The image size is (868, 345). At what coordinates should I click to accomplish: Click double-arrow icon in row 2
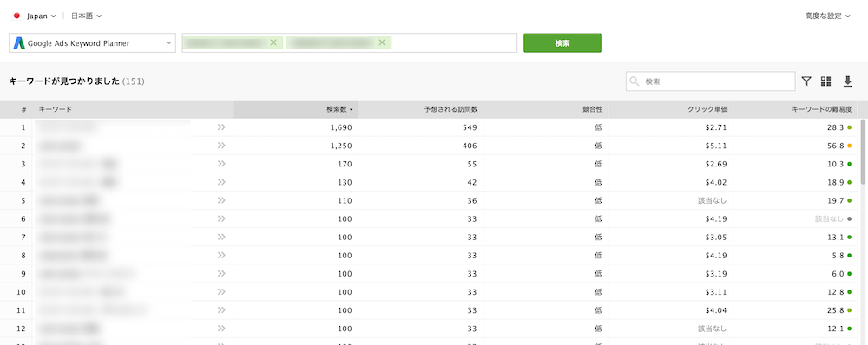point(221,146)
